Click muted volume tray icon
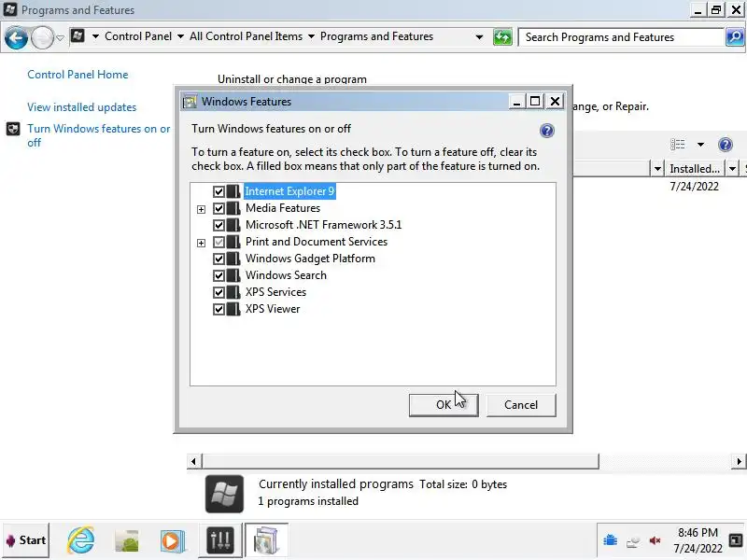 pos(655,540)
